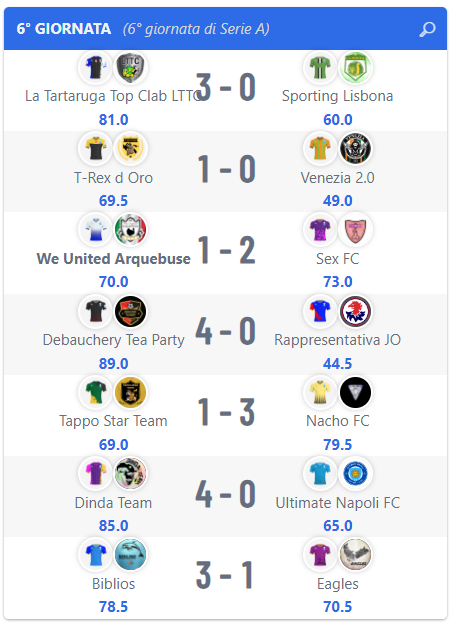
Task: Open We United Arquebuse bold team name
Action: click(x=114, y=259)
